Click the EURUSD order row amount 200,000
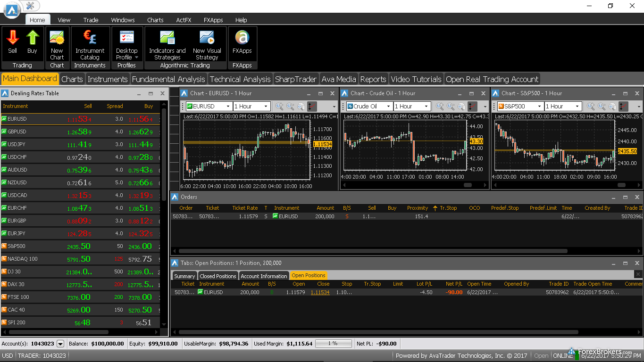This screenshot has height=362, width=644. 325,216
